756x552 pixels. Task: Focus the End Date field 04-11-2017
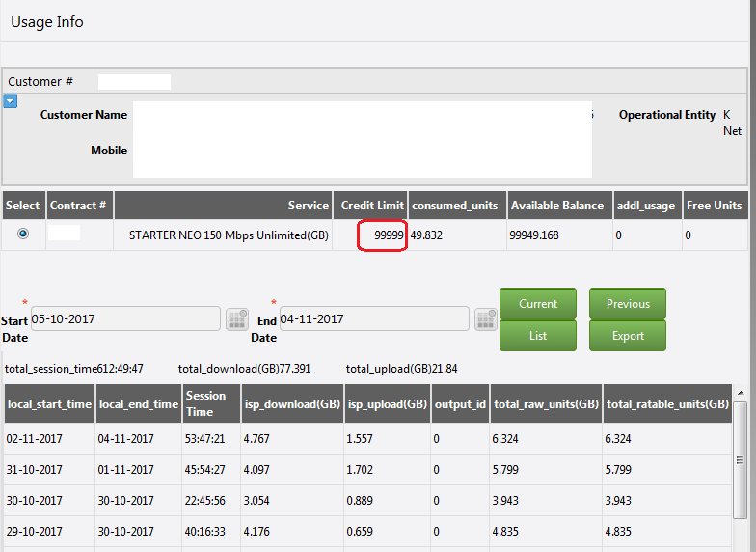(x=374, y=318)
